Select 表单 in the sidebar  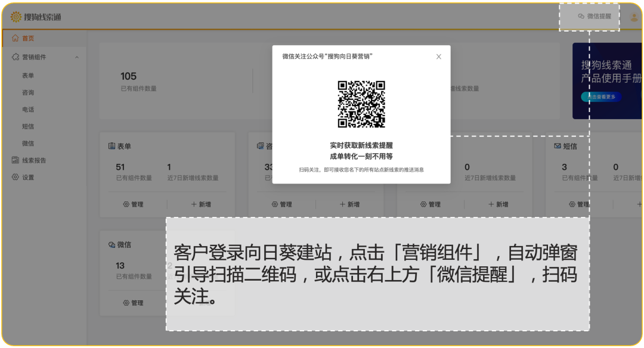tap(28, 76)
